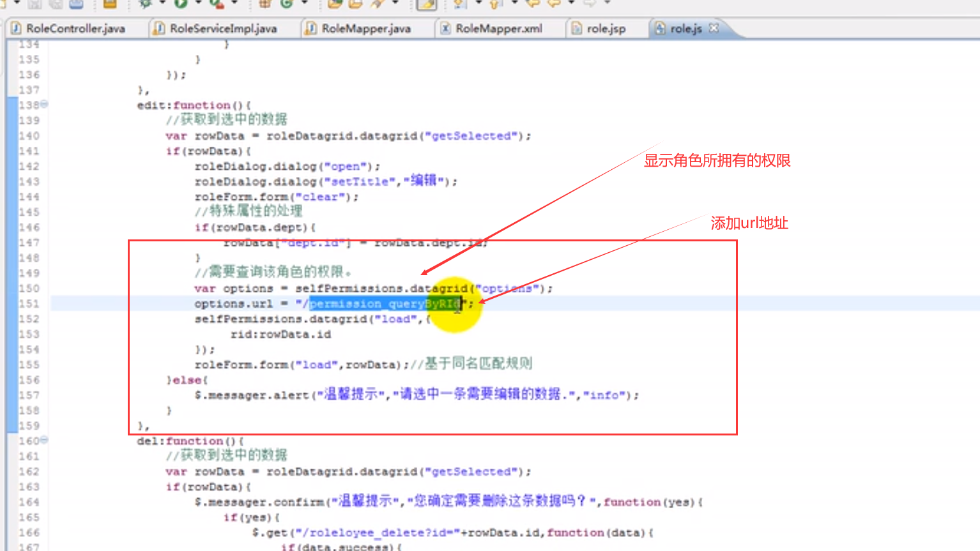Click line number 138 in the gutter
The height and width of the screenshot is (551, 980).
tap(29, 105)
